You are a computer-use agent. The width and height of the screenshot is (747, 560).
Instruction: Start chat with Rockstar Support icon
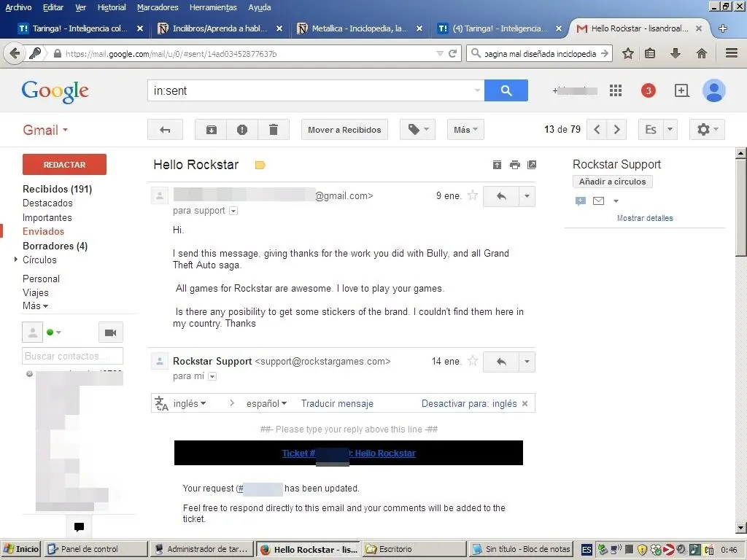tap(580, 201)
